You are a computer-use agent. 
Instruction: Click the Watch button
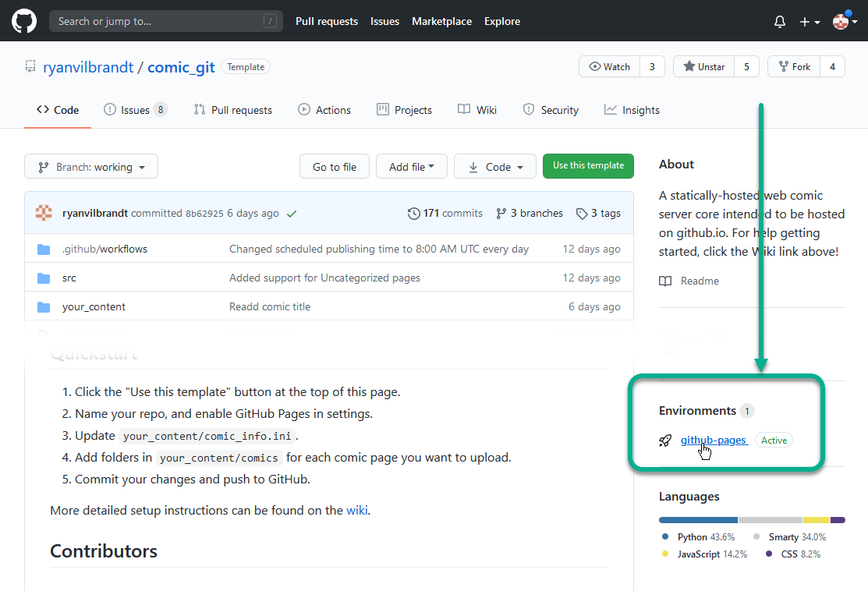[x=610, y=66]
